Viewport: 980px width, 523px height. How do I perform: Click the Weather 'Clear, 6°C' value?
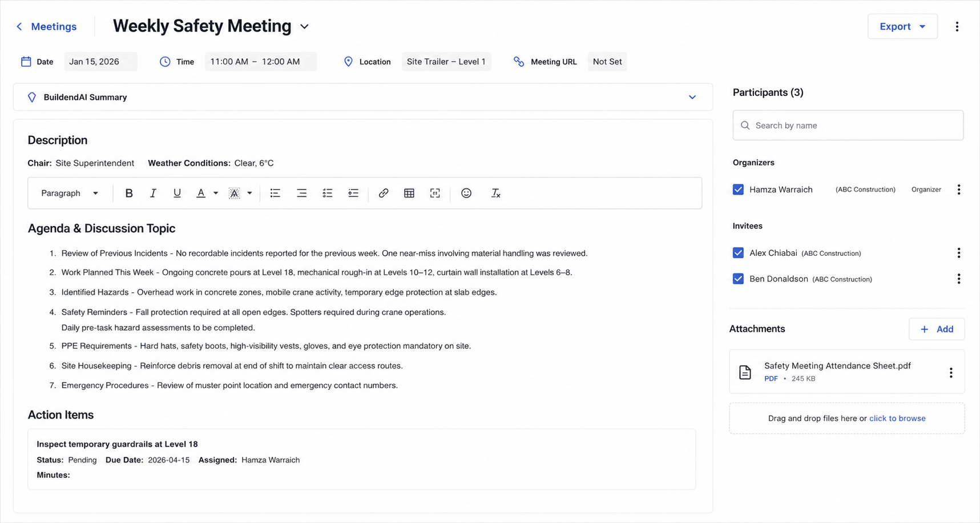point(254,163)
